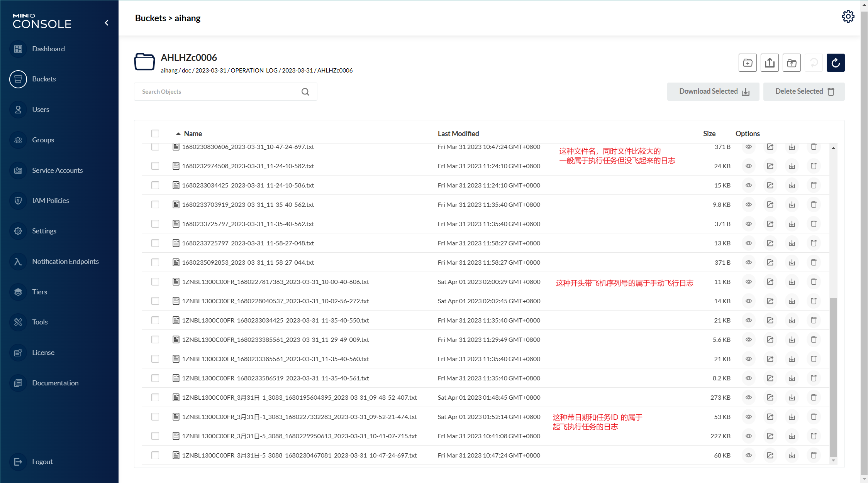Go to IAM Policies in sidebar
The height and width of the screenshot is (483, 868).
[x=50, y=201]
